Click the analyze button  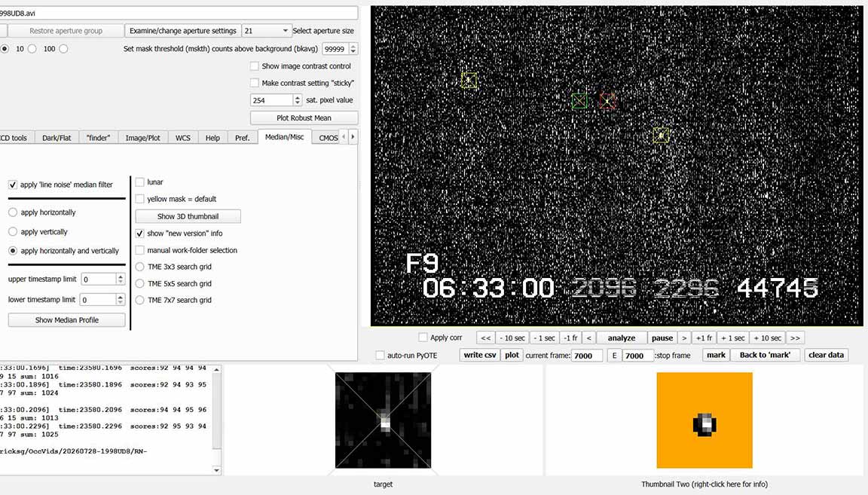click(622, 338)
